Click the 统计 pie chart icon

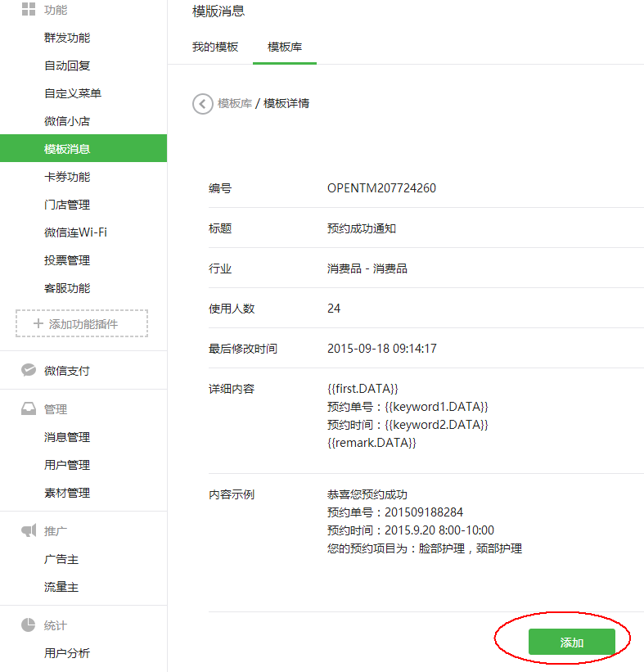[x=29, y=625]
